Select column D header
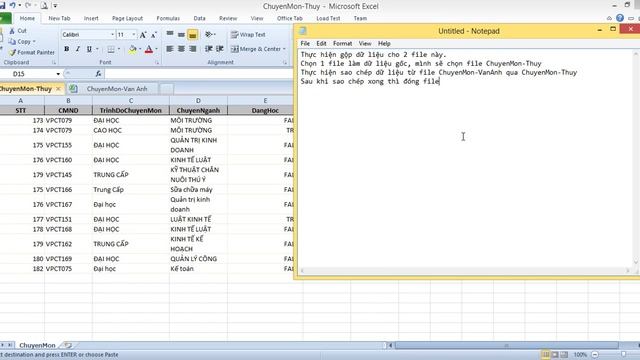Screen dimensions: 640x360 [198, 100]
